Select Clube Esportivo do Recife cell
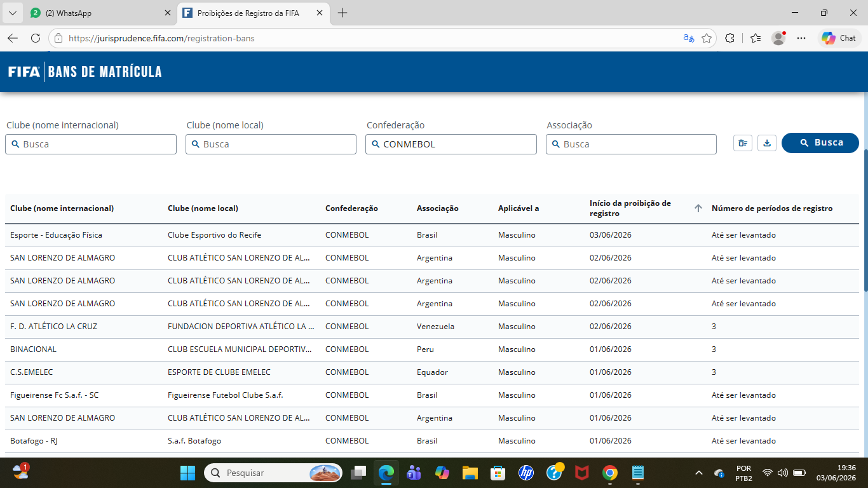This screenshot has width=868, height=488. (214, 235)
